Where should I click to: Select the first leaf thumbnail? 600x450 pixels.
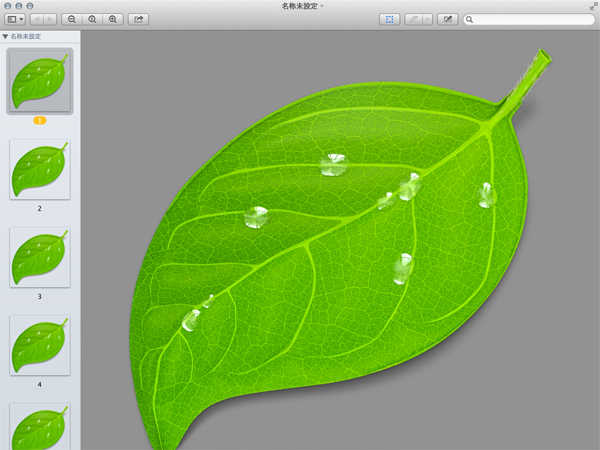point(40,82)
